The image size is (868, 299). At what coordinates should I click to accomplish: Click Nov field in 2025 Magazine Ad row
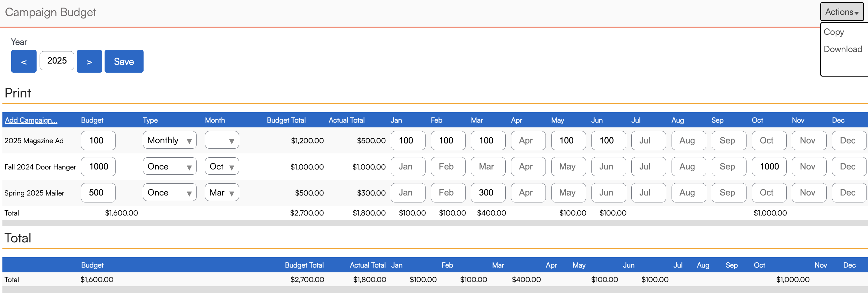809,140
